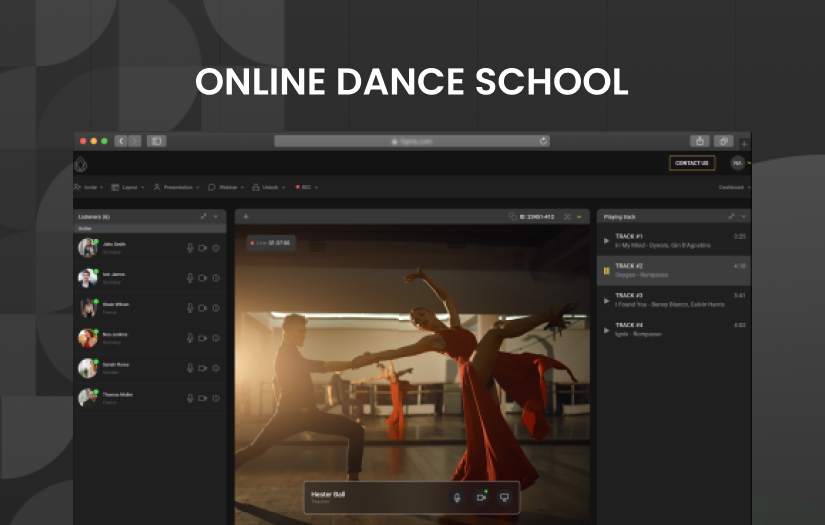Open the browser share button
The image size is (825, 525).
pos(700,141)
